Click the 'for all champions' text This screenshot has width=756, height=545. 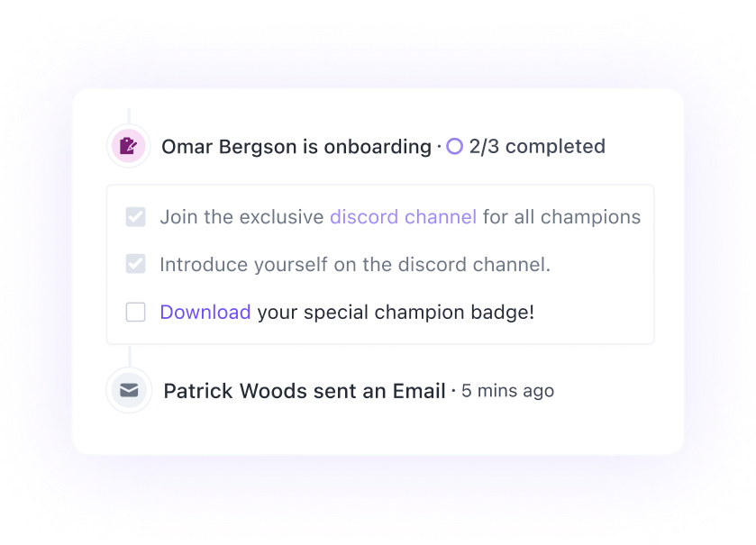(x=561, y=217)
